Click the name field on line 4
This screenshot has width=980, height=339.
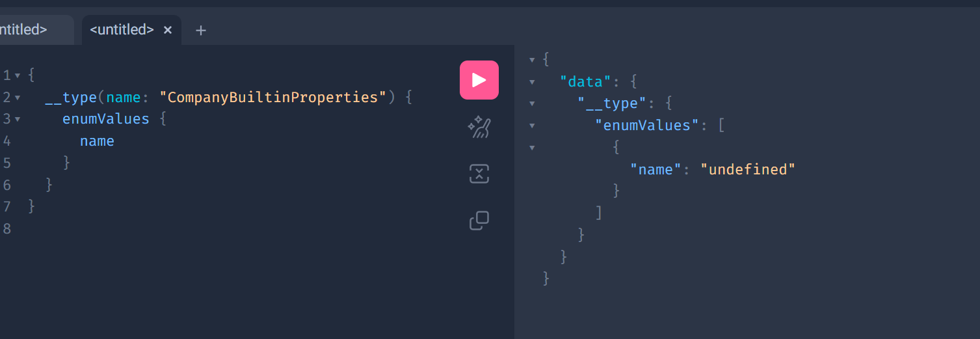click(x=97, y=141)
